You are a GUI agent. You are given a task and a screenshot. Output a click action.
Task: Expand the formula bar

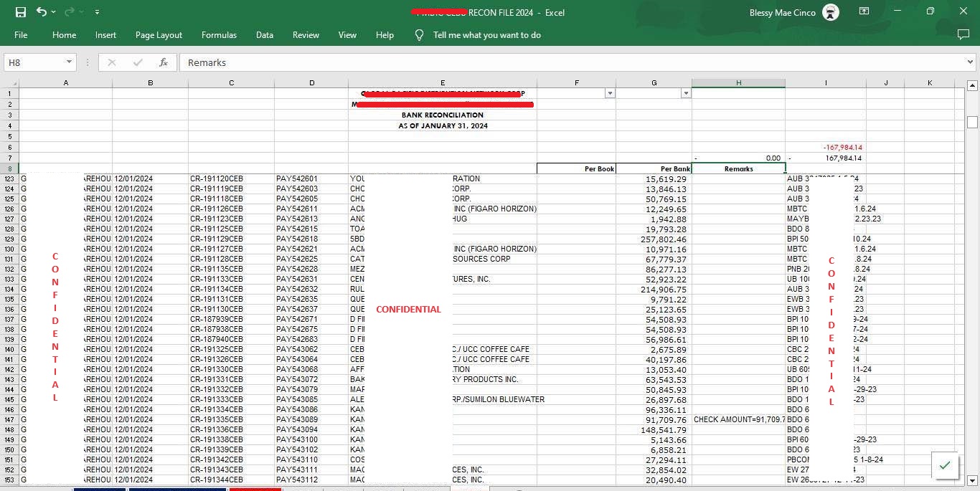[971, 62]
